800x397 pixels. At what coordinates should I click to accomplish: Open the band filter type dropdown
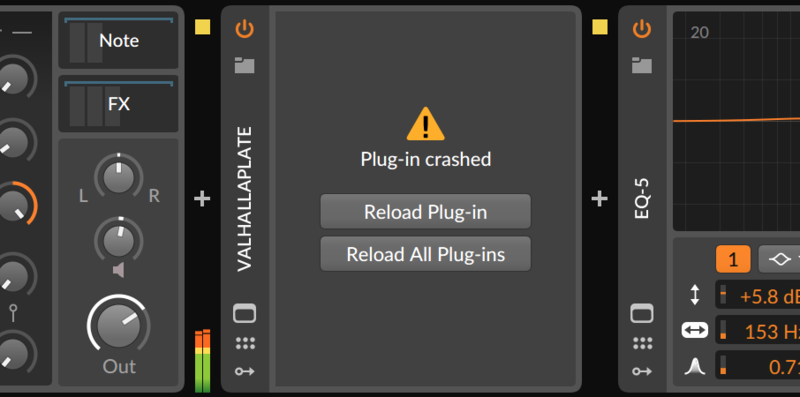(x=779, y=259)
